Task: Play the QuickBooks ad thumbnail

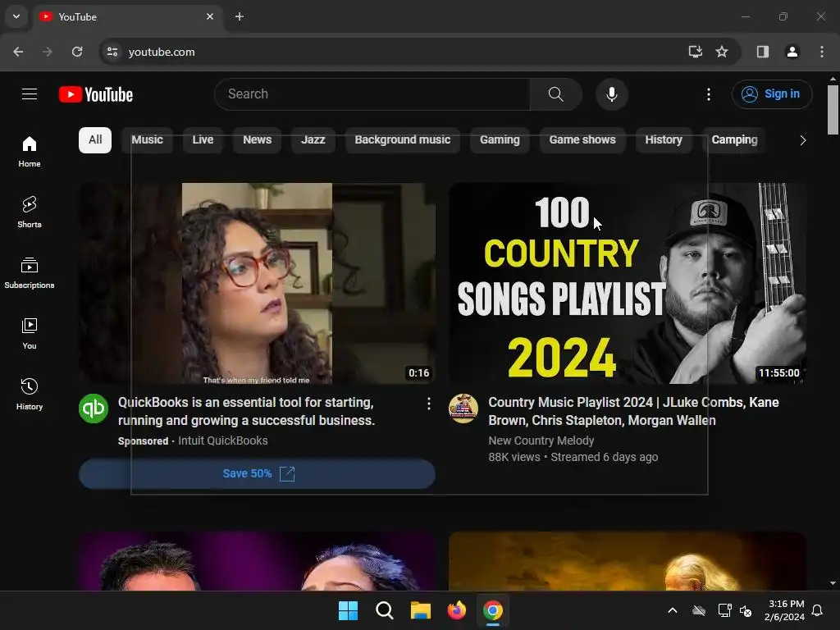Action: (x=257, y=283)
